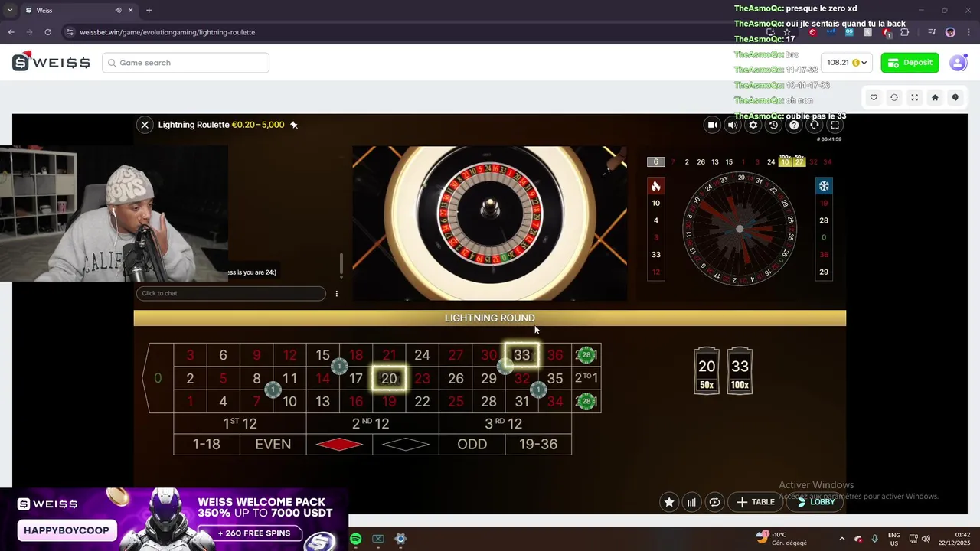Bet on 2ND 12 dozen
This screenshot has width=980, height=551.
click(x=372, y=423)
